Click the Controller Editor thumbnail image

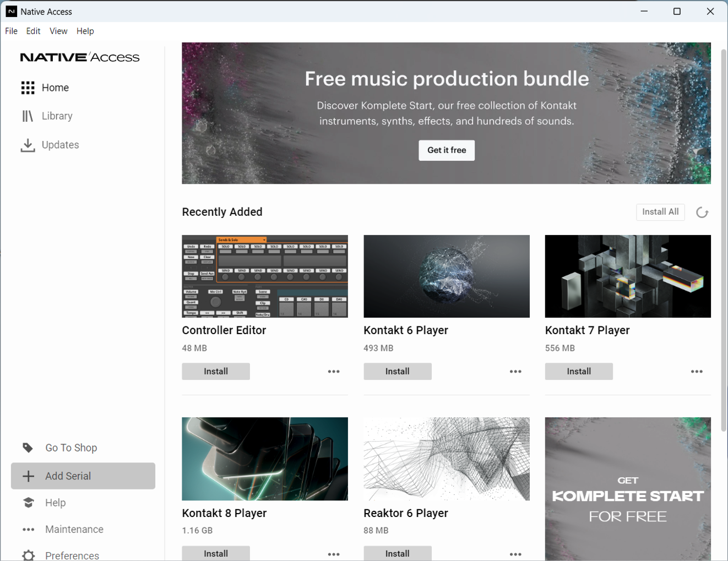[x=265, y=276]
